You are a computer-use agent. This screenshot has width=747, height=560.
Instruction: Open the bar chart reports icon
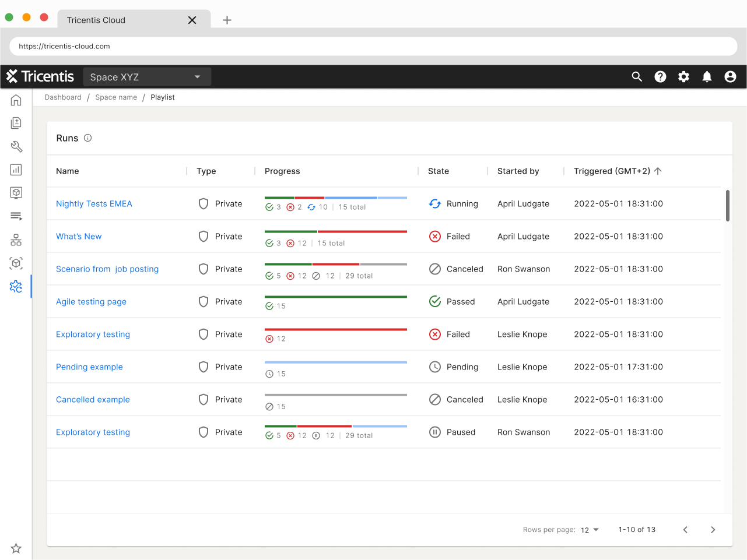tap(16, 170)
